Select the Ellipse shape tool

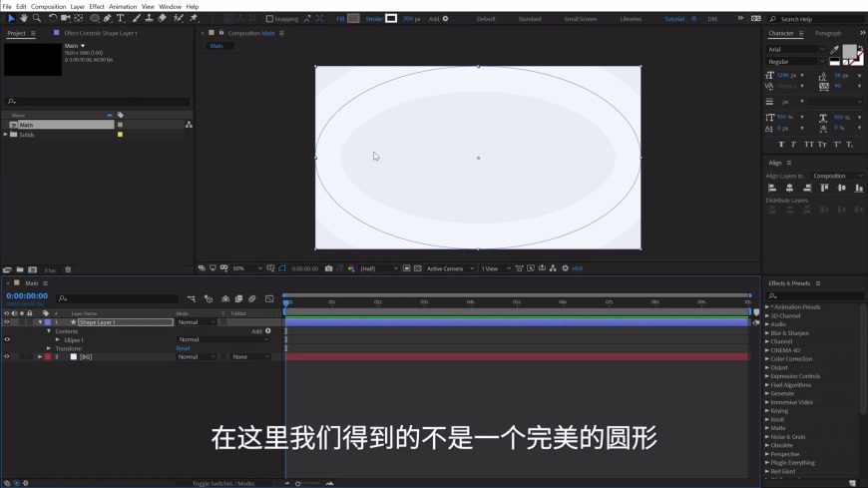tap(95, 18)
